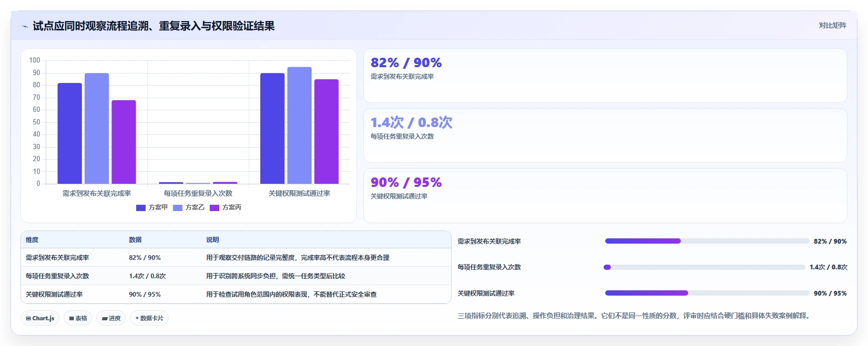Click x-axis label 需求到发布关联完成率
868x346 pixels.
click(x=97, y=193)
